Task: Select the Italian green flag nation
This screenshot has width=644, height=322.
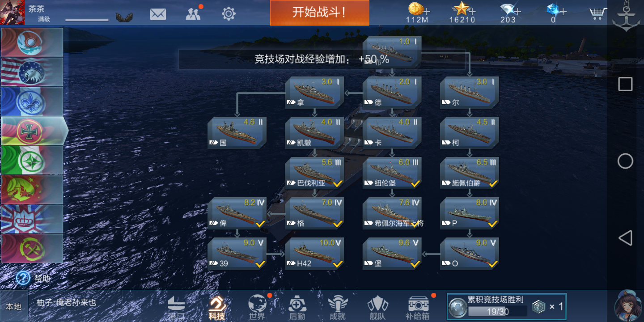Action: click(x=32, y=160)
